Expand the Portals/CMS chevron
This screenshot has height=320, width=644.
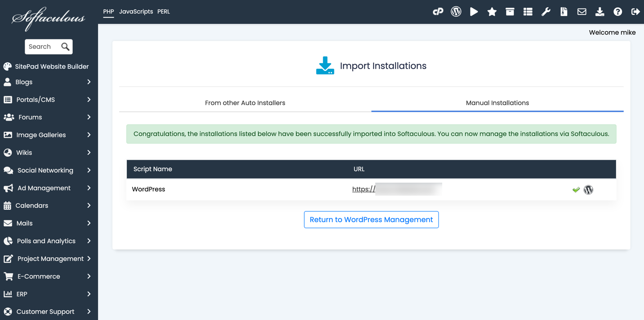89,100
